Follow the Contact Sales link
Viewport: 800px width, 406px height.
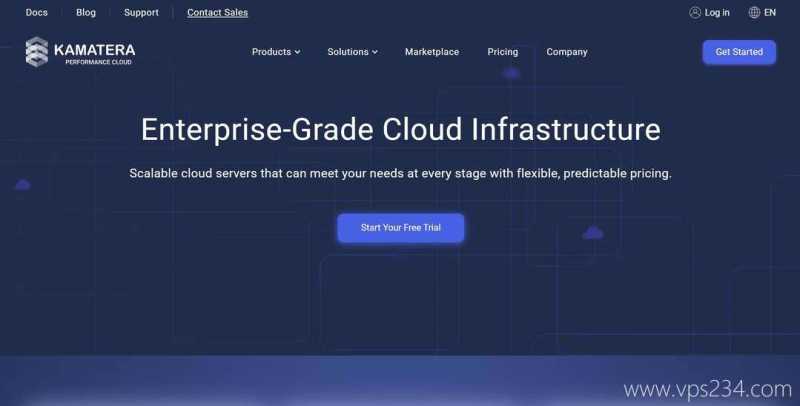tap(217, 13)
